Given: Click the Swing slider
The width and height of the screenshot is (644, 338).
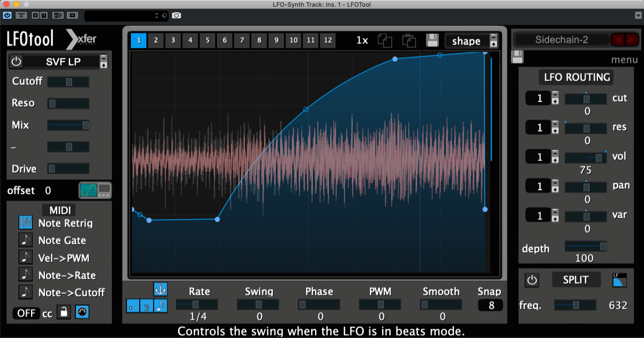Looking at the screenshot, I should (258, 305).
